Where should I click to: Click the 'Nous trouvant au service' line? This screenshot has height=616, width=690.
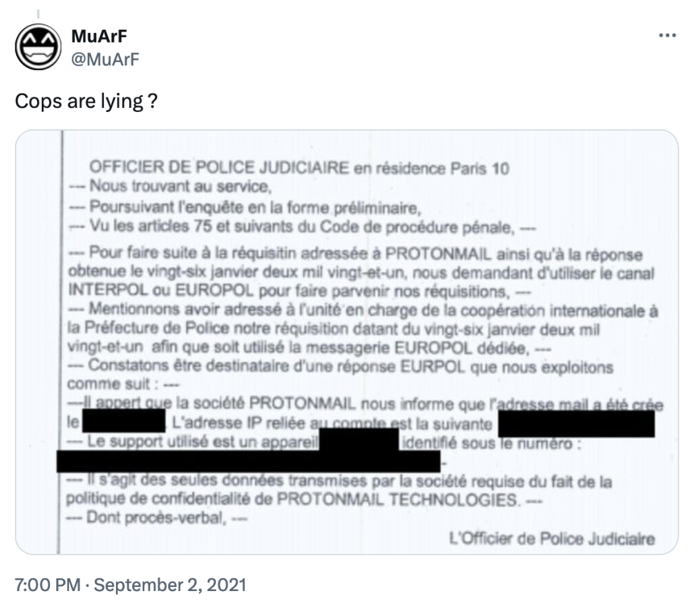coord(170,187)
